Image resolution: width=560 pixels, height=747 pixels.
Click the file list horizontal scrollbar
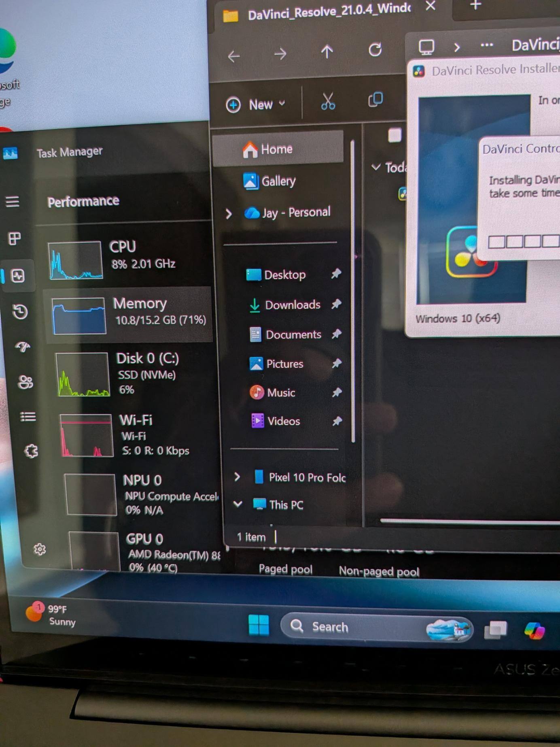pos(470,521)
